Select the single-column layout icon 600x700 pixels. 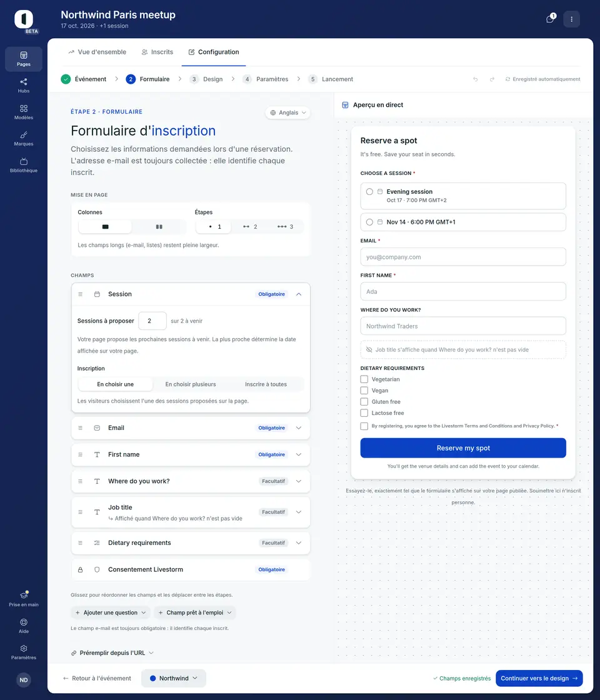[106, 227]
